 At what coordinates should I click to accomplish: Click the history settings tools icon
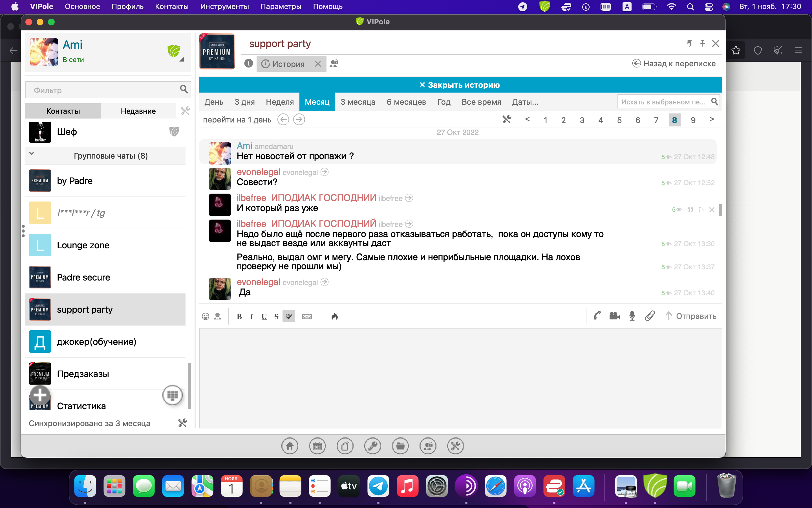tap(507, 119)
